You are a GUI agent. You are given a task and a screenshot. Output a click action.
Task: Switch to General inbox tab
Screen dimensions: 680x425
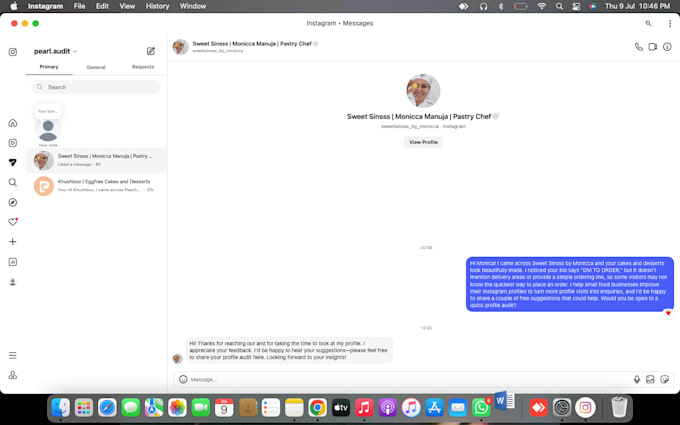[96, 67]
